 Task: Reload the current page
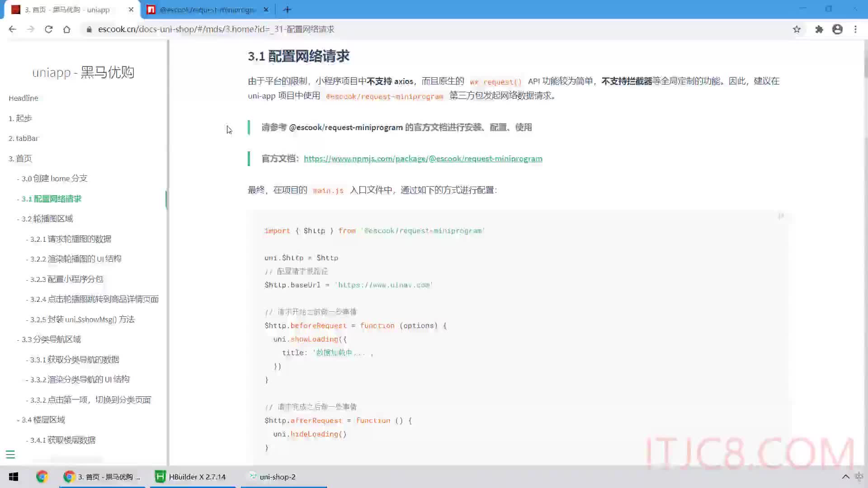pos(48,29)
